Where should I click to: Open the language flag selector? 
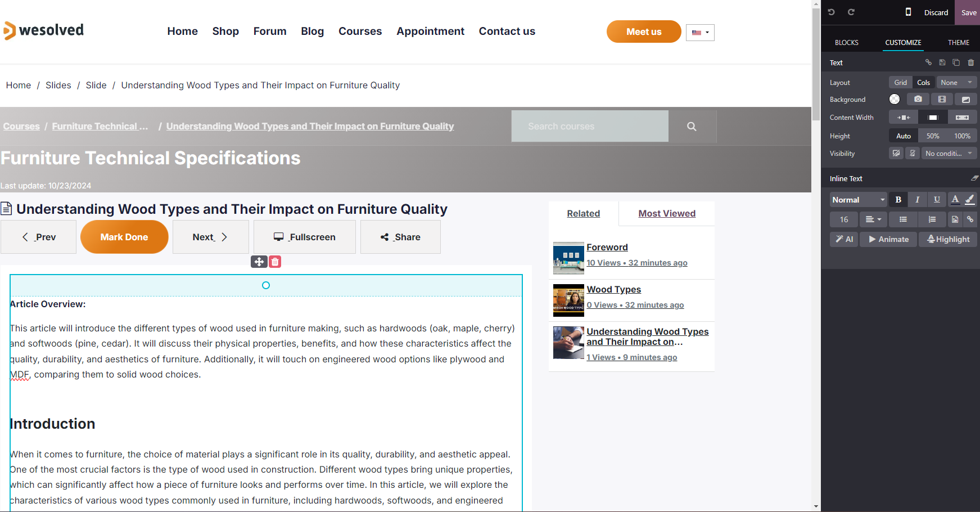coord(700,33)
